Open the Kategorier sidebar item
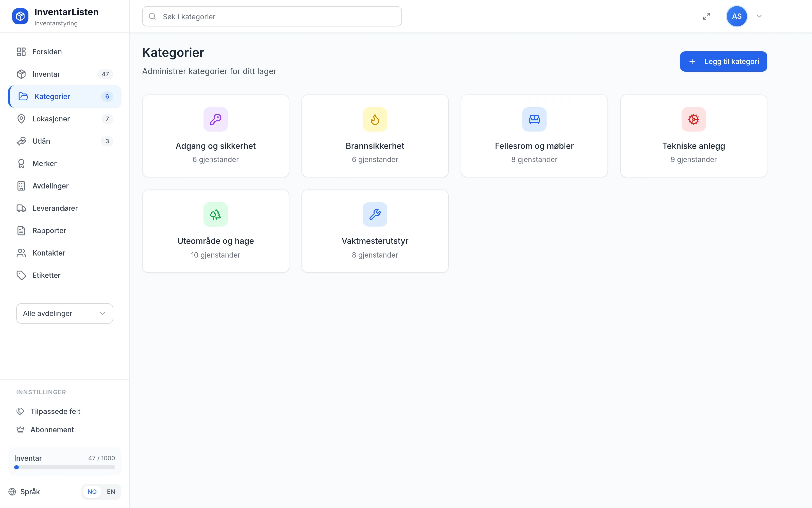Viewport: 812px width, 508px height. (x=64, y=97)
